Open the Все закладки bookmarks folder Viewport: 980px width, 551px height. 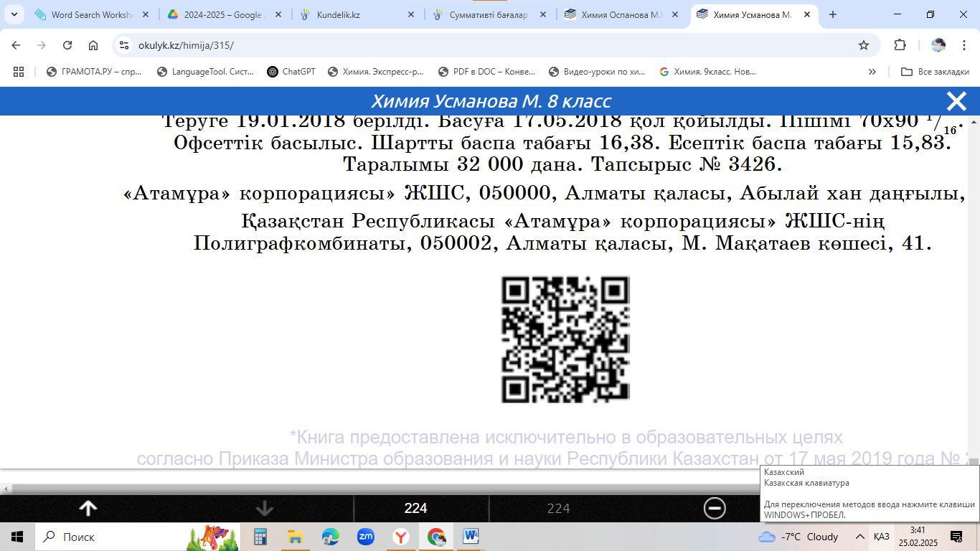935,72
